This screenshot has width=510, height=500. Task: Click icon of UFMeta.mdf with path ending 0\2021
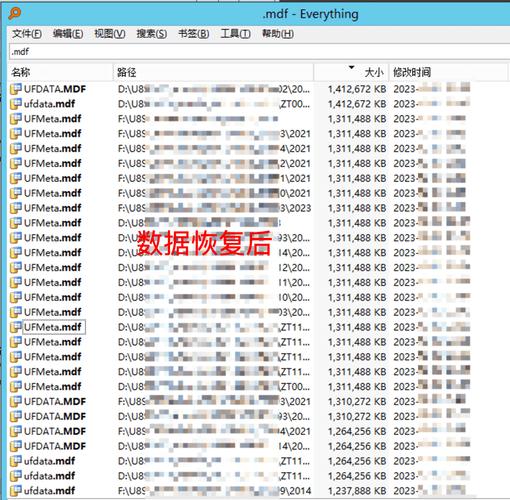[16, 193]
